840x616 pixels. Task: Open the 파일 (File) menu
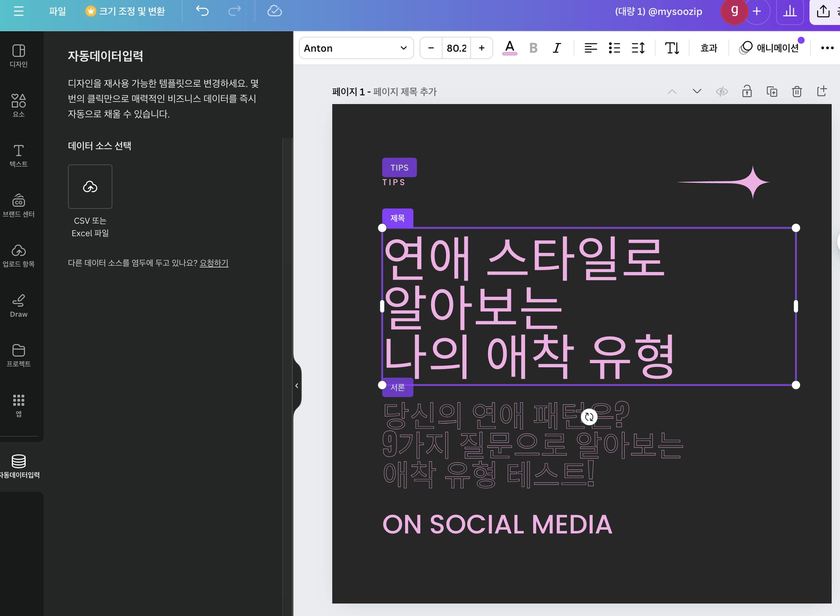point(58,11)
